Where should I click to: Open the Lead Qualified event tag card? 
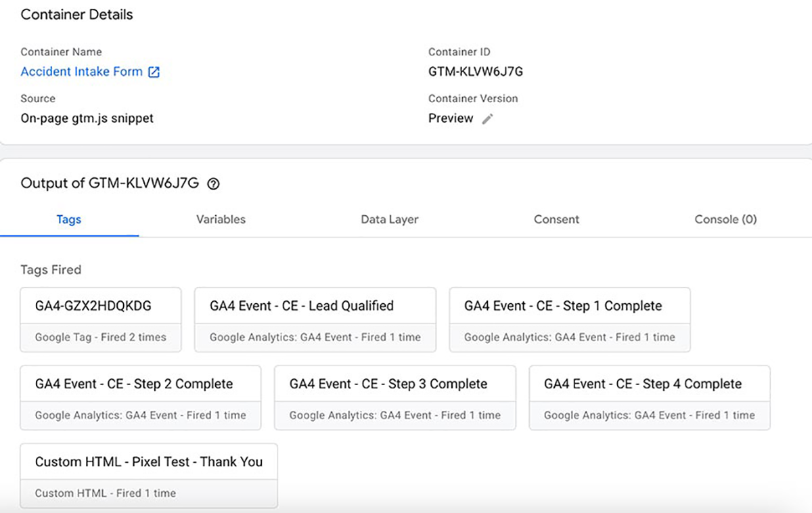(315, 319)
